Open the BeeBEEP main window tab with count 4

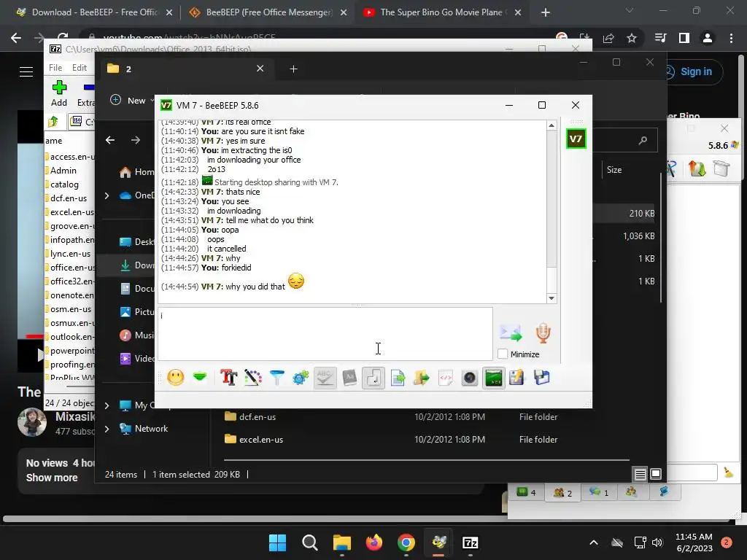pos(527,492)
